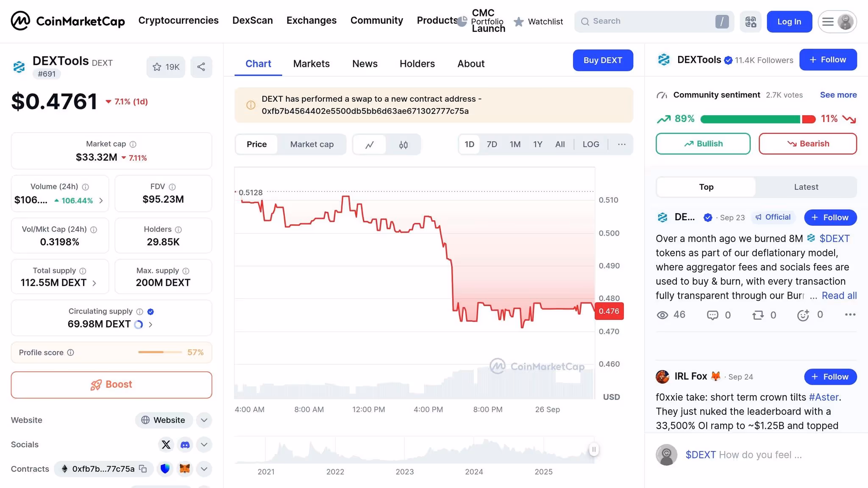Read the full burn announcement via Read all

pyautogui.click(x=839, y=295)
